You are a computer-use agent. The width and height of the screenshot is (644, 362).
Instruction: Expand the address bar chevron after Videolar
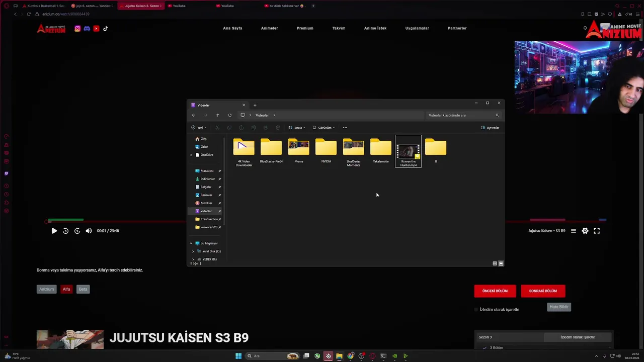point(274,115)
